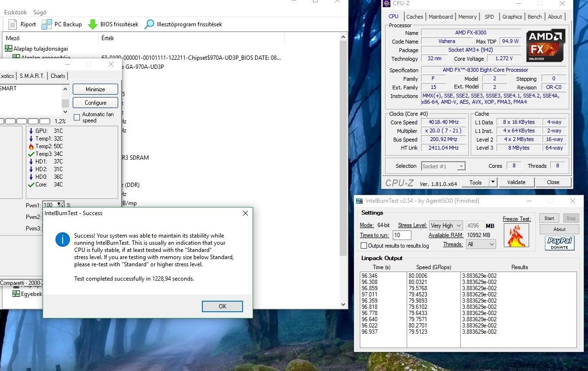Click the Configure button
The width and height of the screenshot is (588, 371).
95,103
